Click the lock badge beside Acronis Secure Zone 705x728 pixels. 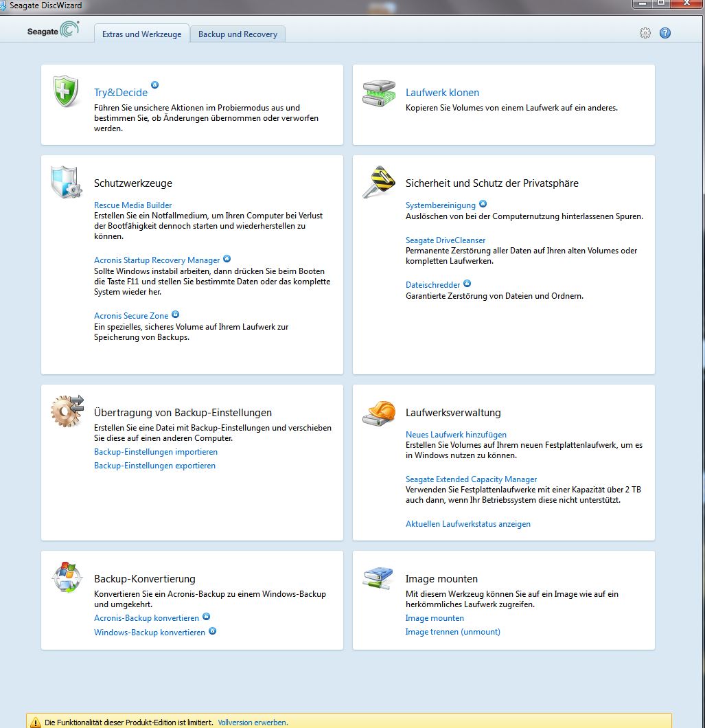pos(176,315)
